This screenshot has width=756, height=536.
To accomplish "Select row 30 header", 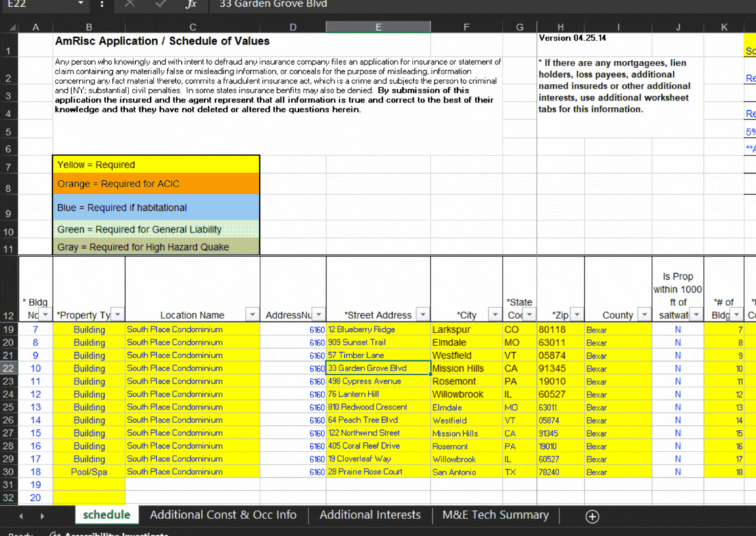I will click(9, 472).
